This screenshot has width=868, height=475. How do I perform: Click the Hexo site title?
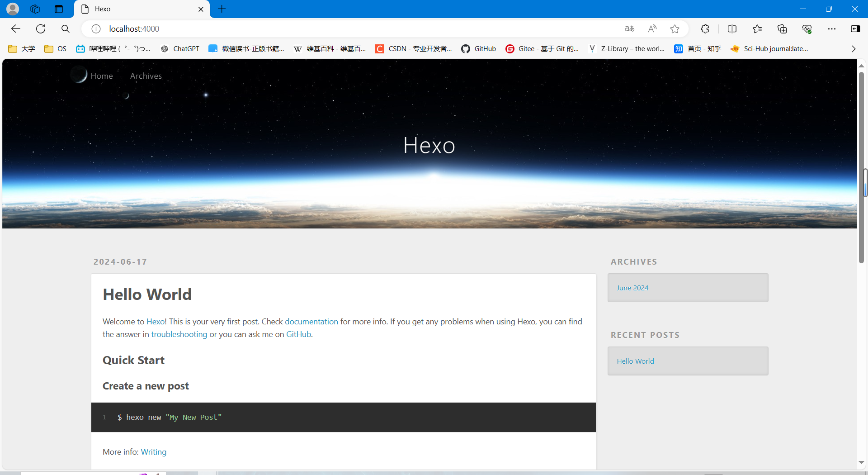click(x=429, y=145)
